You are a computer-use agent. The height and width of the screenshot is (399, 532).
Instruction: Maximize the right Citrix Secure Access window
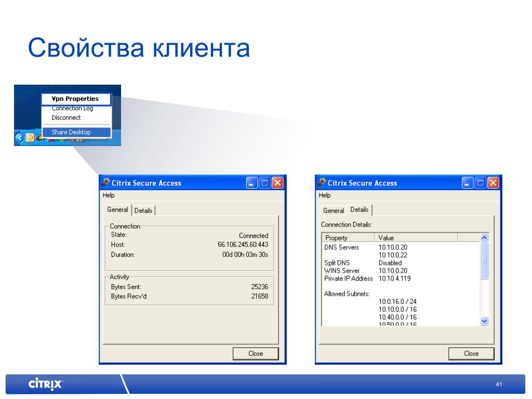(x=481, y=183)
